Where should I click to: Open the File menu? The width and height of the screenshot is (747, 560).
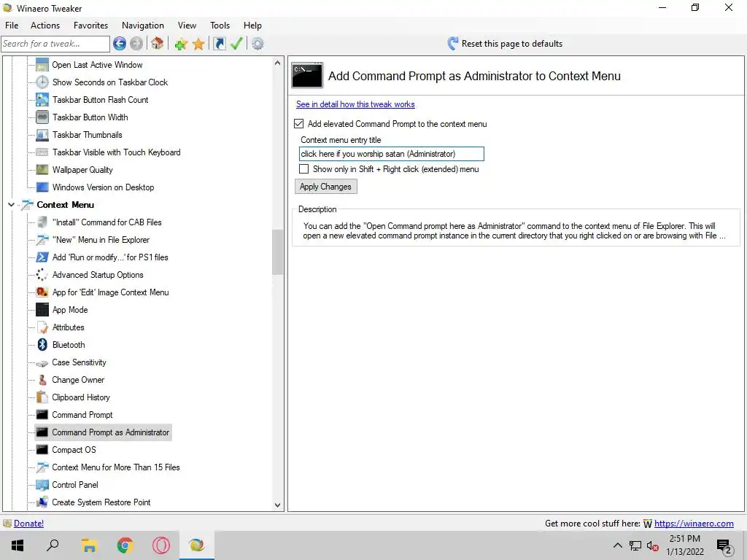click(12, 26)
